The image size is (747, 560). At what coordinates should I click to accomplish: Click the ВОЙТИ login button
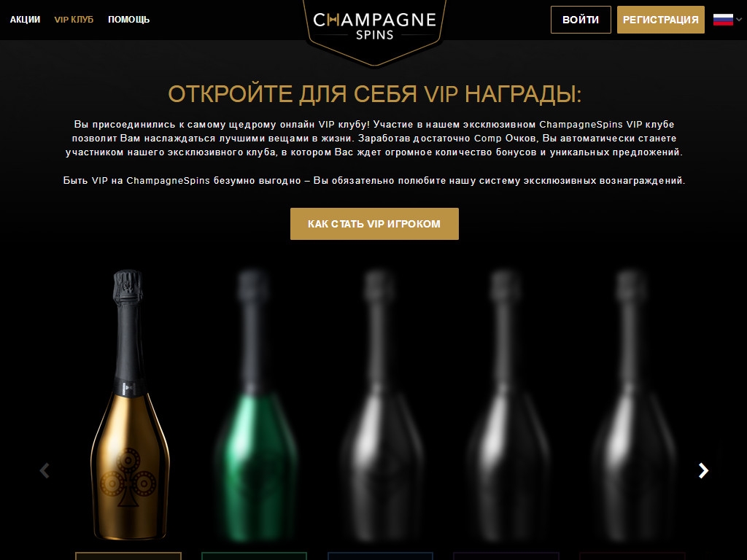[581, 20]
